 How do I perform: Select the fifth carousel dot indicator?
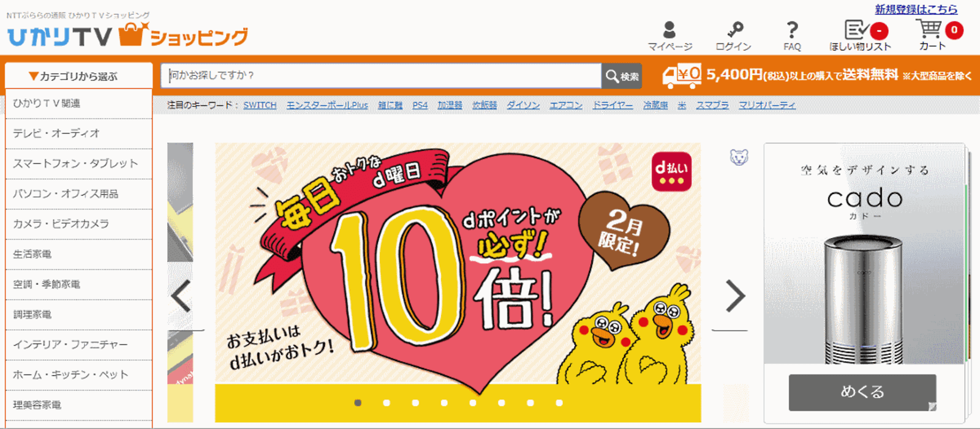[x=473, y=403]
